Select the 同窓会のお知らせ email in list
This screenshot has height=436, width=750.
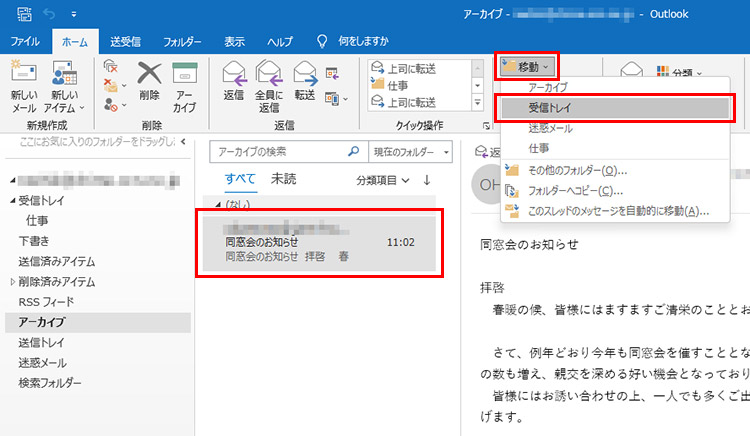pyautogui.click(x=317, y=242)
